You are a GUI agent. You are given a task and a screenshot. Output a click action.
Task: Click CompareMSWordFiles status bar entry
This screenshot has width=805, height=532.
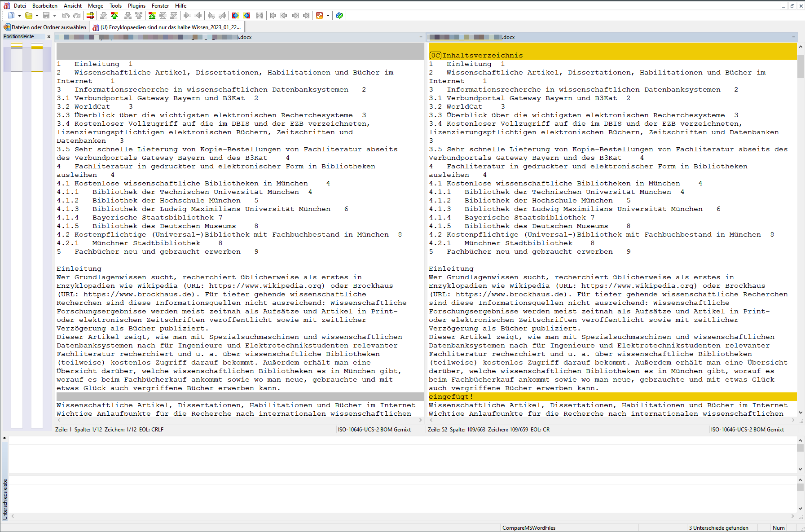529,528
